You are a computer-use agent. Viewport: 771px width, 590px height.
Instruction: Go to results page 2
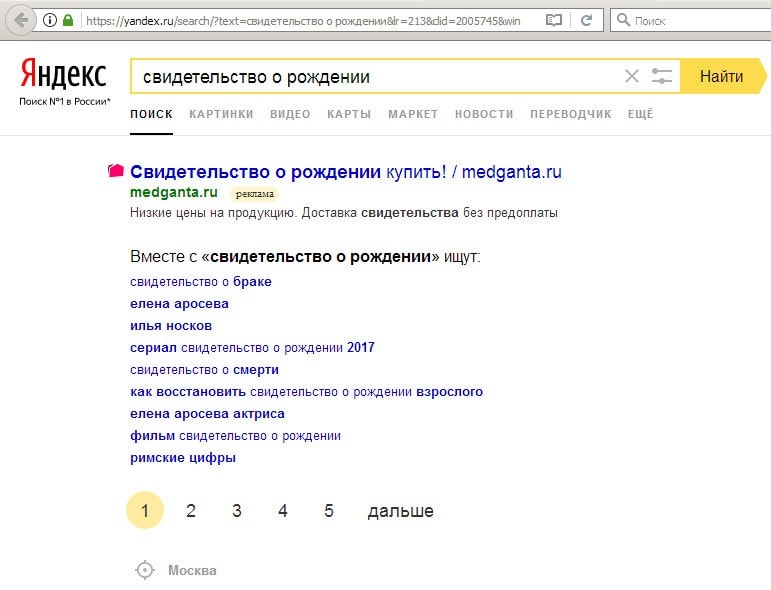tap(191, 510)
